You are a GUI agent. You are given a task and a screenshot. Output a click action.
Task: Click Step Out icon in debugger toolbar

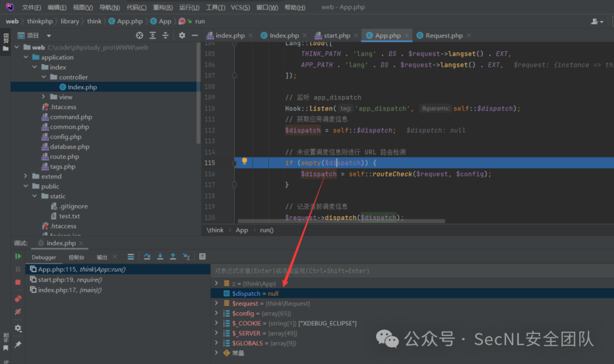coord(173,257)
